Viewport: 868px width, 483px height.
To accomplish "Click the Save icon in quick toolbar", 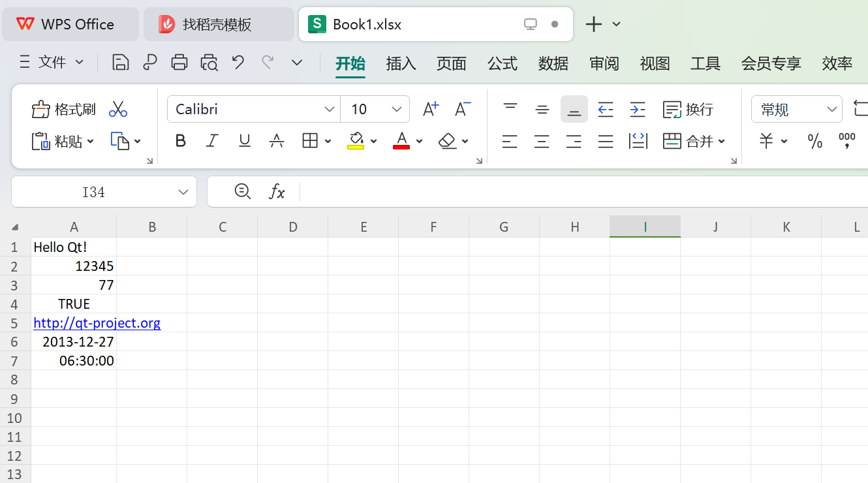I will click(x=120, y=62).
